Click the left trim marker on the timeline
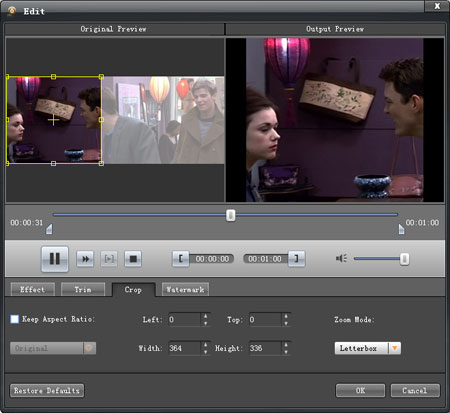The height and width of the screenshot is (413, 450). 49,229
